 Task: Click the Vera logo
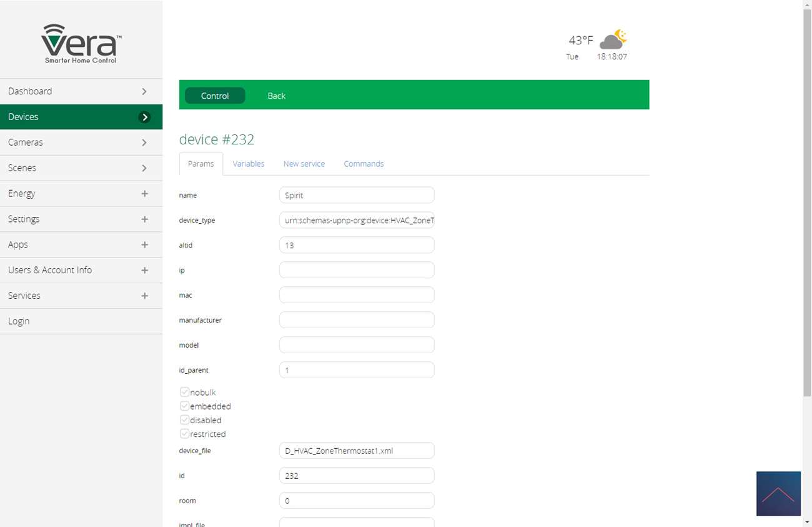(81, 44)
